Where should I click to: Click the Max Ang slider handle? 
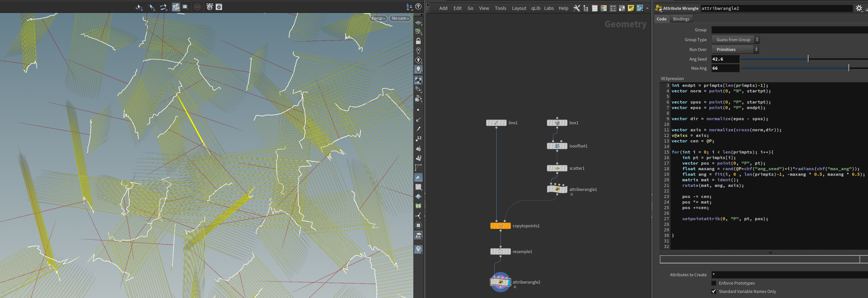(x=849, y=68)
